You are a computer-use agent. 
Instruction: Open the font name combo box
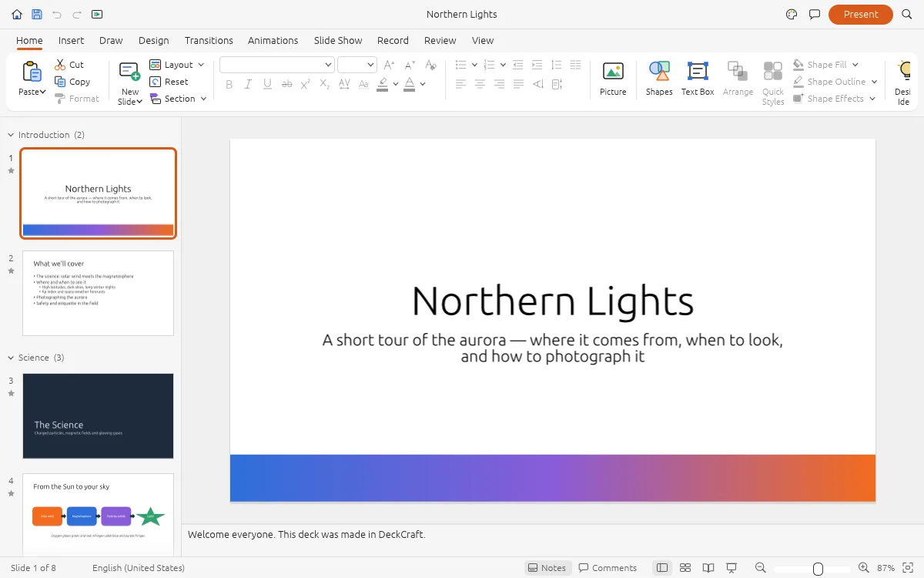[x=276, y=65]
